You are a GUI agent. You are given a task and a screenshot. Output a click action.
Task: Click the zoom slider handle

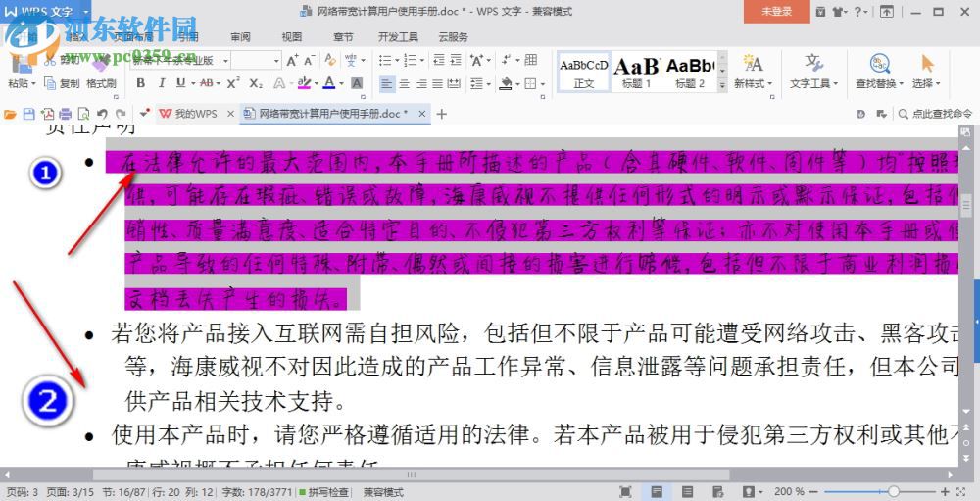point(893,492)
